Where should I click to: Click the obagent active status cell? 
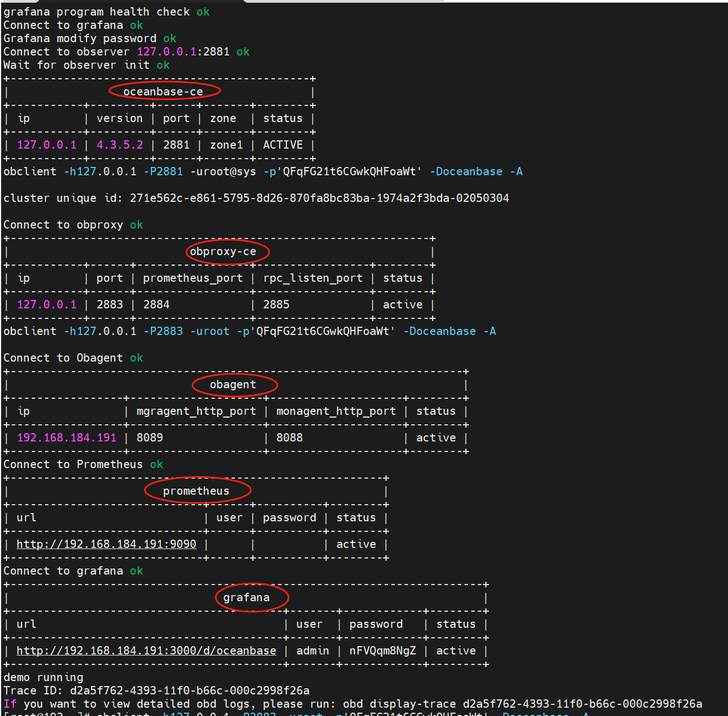436,438
